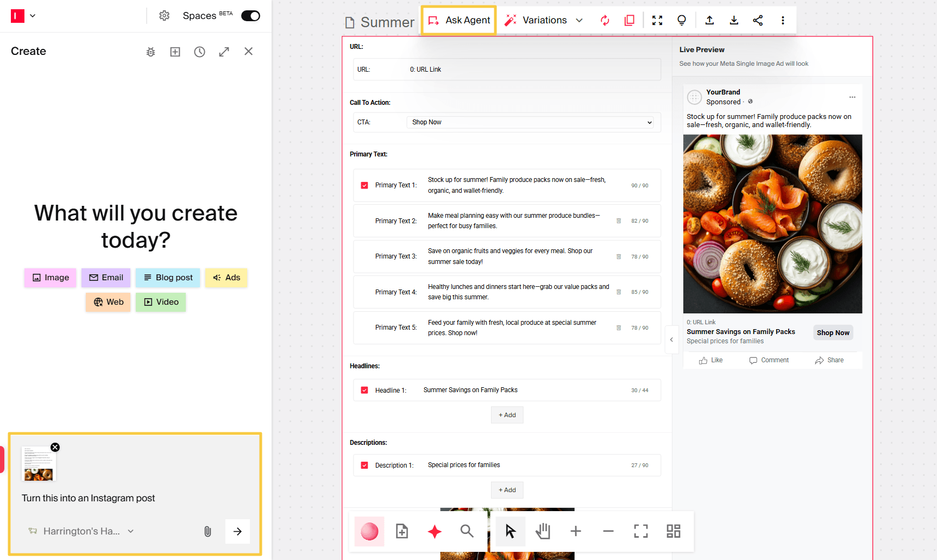Click the red sparkle AI icon
The width and height of the screenshot is (937, 560).
(435, 531)
